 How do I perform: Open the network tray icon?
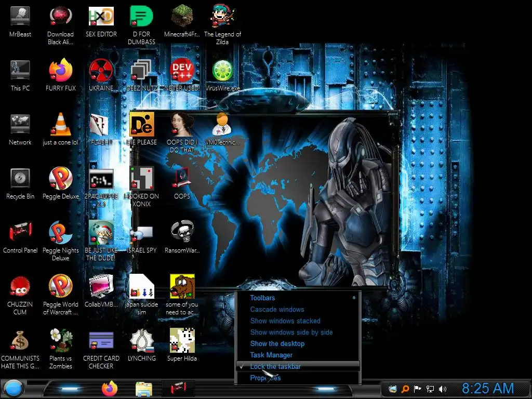click(430, 389)
